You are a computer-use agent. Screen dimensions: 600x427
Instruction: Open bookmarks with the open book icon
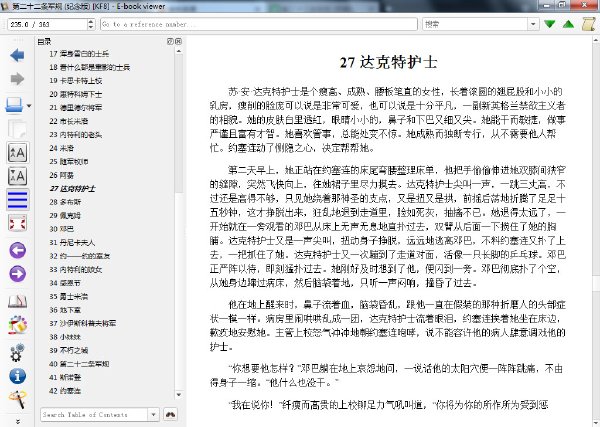(x=17, y=302)
